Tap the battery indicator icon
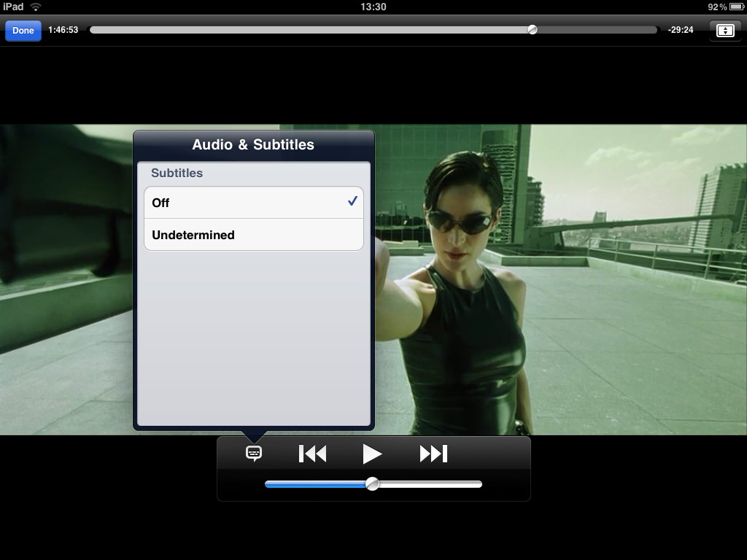Viewport: 747px width, 560px height. [x=737, y=7]
